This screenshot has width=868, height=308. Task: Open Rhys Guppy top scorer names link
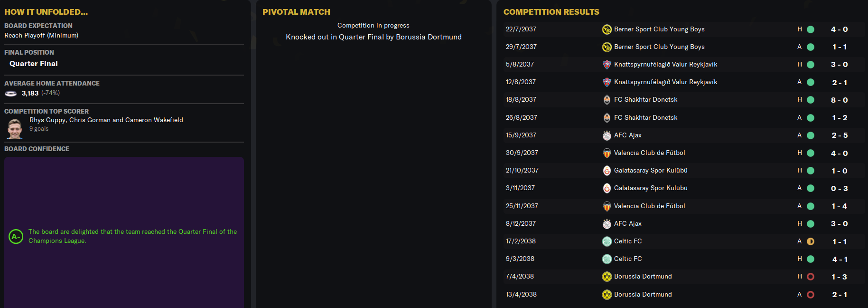click(x=106, y=120)
